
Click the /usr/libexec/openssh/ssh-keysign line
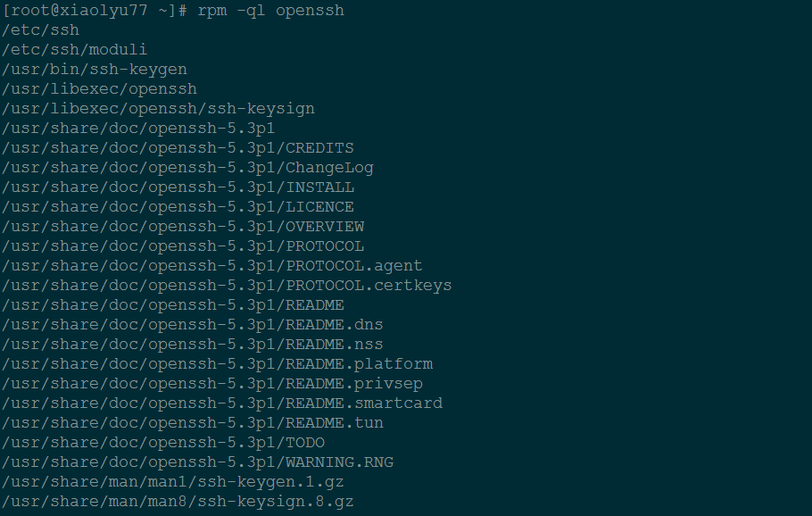(x=158, y=109)
